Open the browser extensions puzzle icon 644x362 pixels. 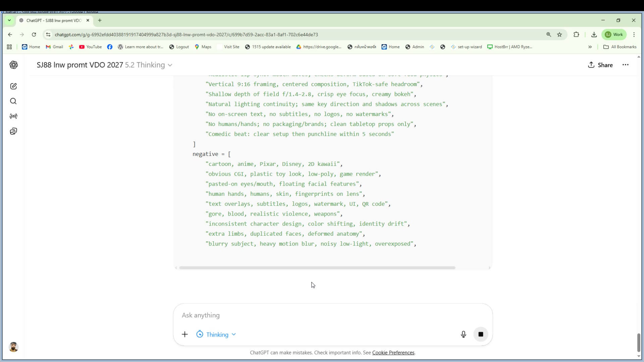point(577,35)
